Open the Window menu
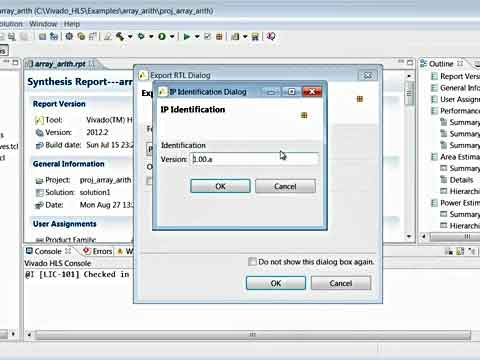 click(43, 24)
